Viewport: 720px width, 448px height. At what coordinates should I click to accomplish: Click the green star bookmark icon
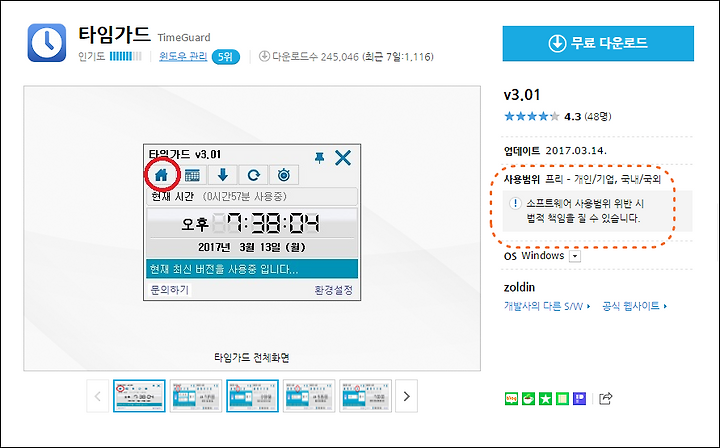546,398
